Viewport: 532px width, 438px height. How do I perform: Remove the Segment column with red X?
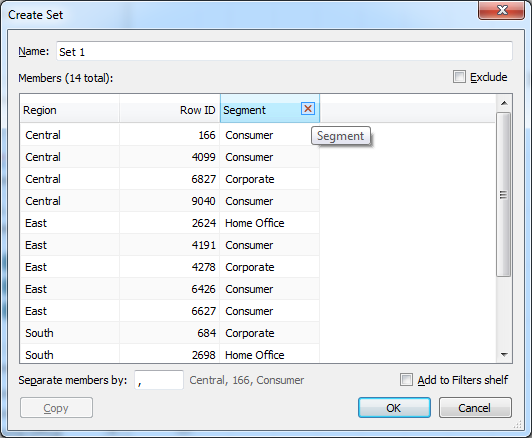[308, 109]
